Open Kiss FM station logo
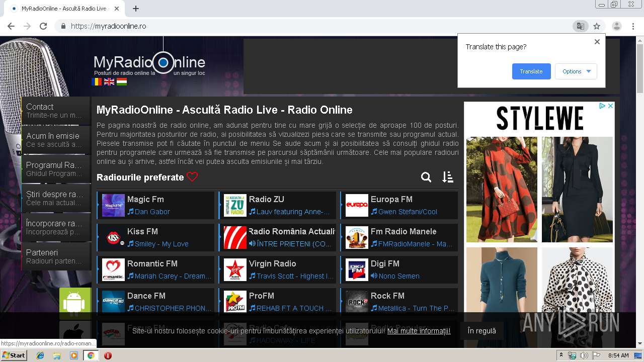This screenshot has height=362, width=644. pyautogui.click(x=113, y=237)
